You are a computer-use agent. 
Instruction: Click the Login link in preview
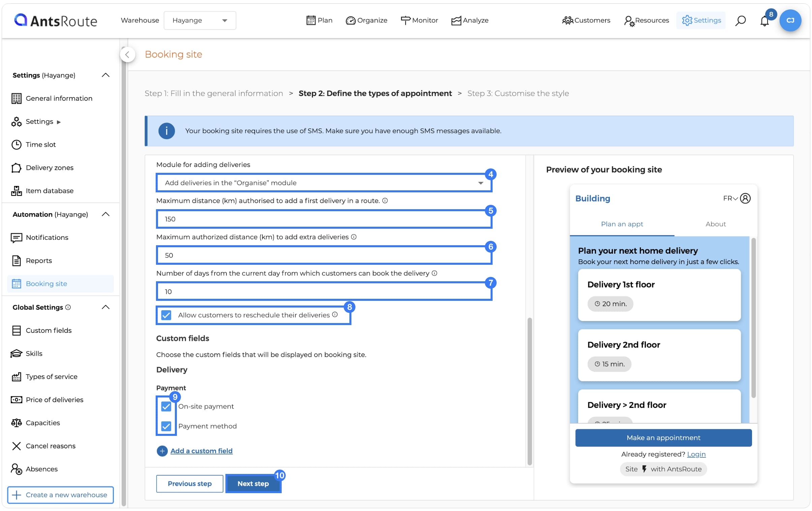click(696, 454)
